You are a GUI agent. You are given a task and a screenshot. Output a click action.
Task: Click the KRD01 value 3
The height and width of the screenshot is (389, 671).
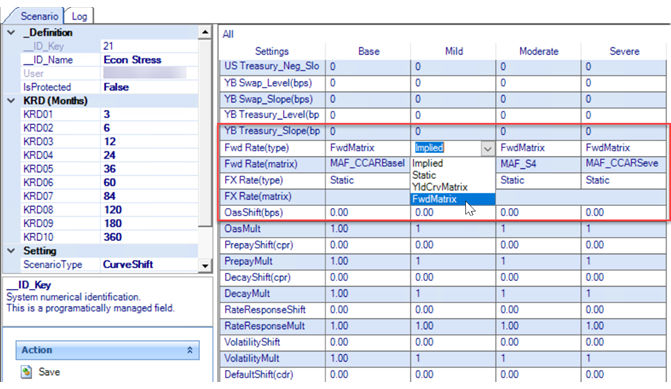click(107, 114)
